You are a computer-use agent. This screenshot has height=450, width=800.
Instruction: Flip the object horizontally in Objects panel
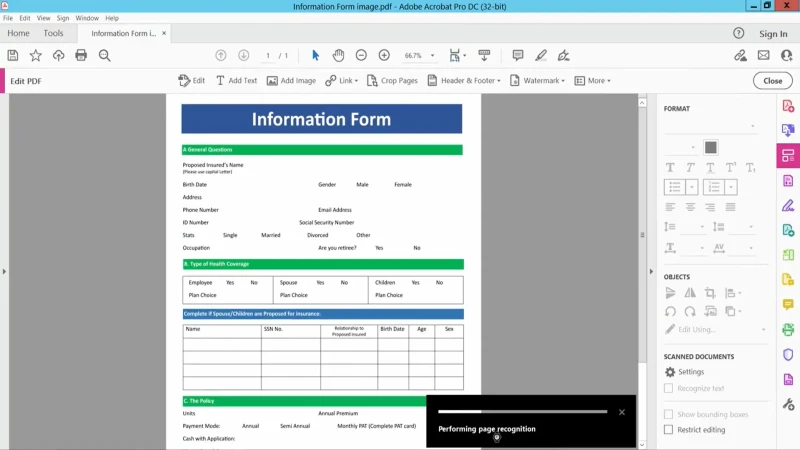(x=690, y=293)
